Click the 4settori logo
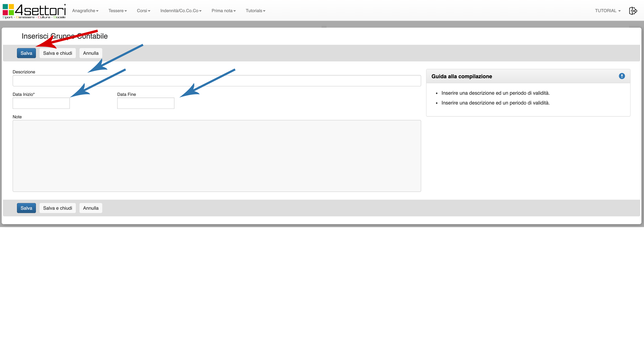The width and height of the screenshot is (644, 346). [34, 11]
